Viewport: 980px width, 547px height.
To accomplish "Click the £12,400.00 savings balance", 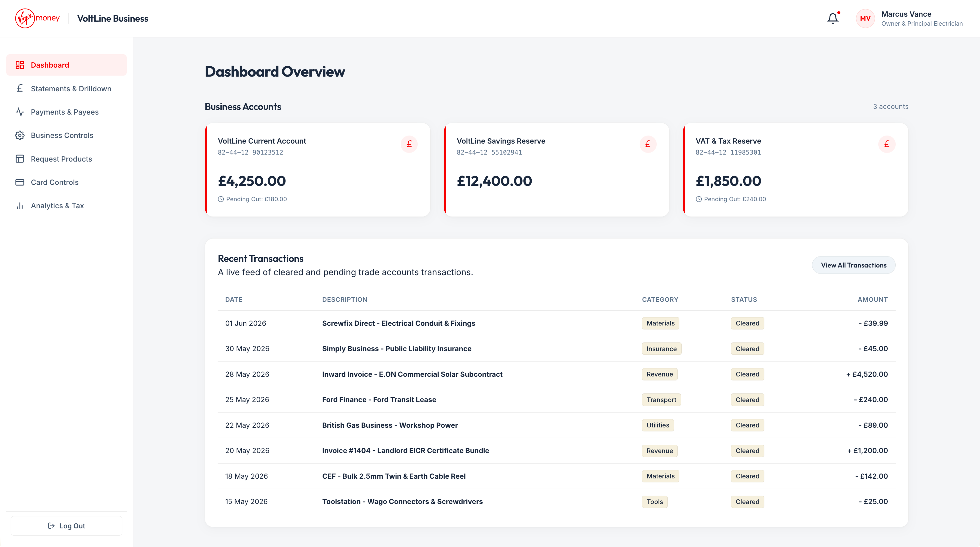I will pos(494,181).
